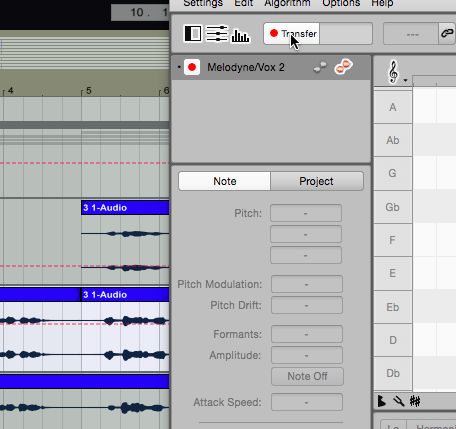Click the dashed field left of the link icon
Image resolution: width=456 pixels, height=429 pixels.
(x=411, y=34)
